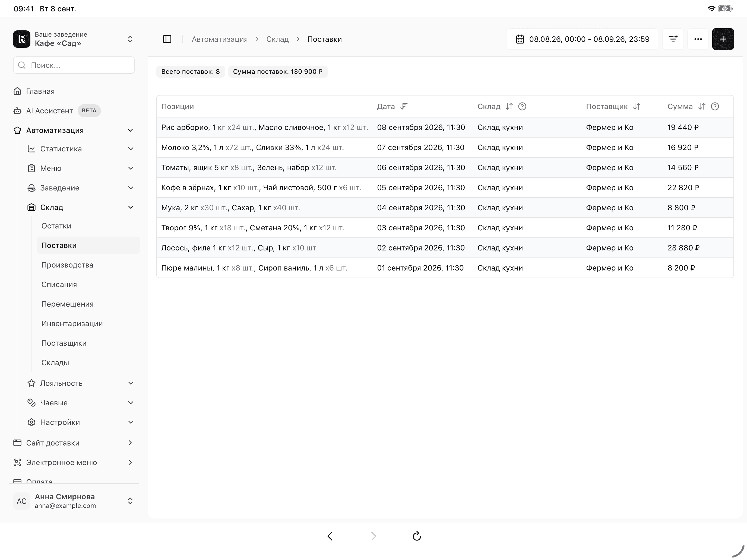Open the three-dots more options menu
Viewport: 747px width, 560px height.
(x=698, y=39)
